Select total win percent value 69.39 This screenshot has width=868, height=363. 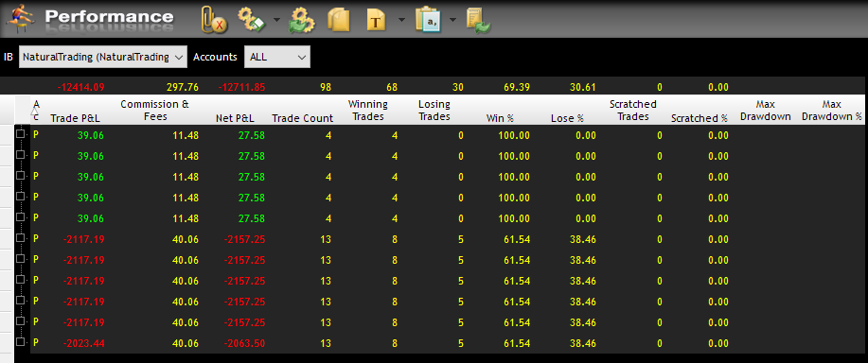pos(517,87)
